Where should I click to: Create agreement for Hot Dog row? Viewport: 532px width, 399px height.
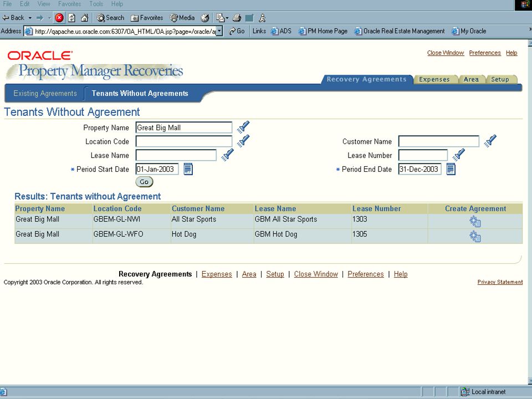click(x=475, y=236)
